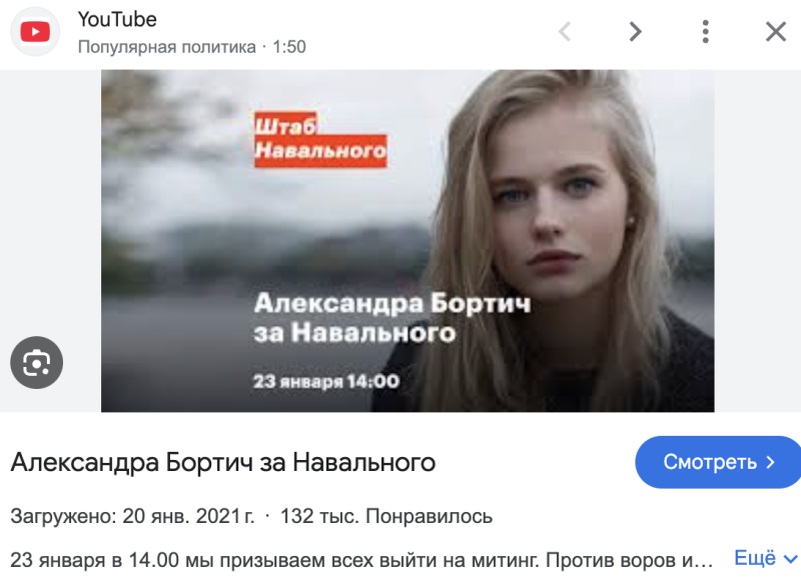
Task: Open the YouTube source name link
Action: tap(117, 19)
